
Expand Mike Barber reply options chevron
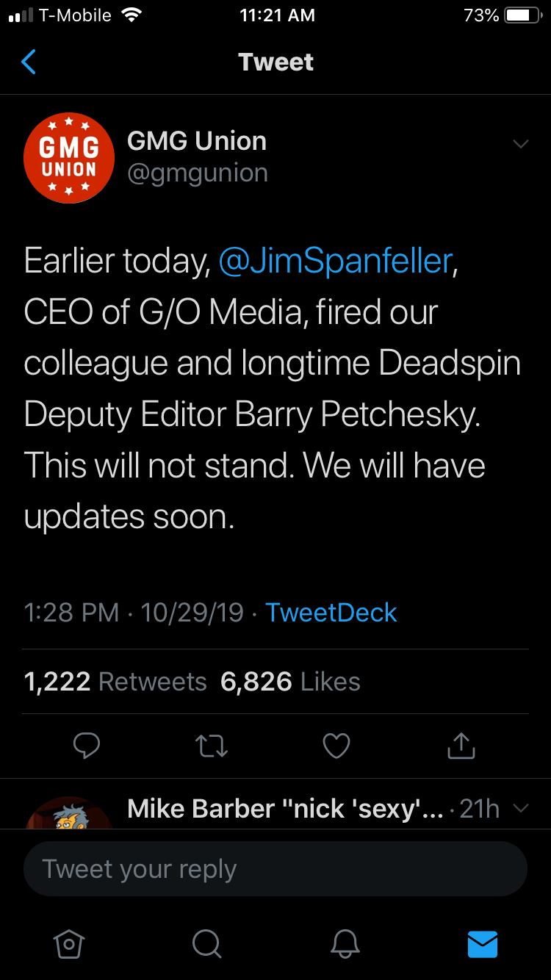pos(520,809)
